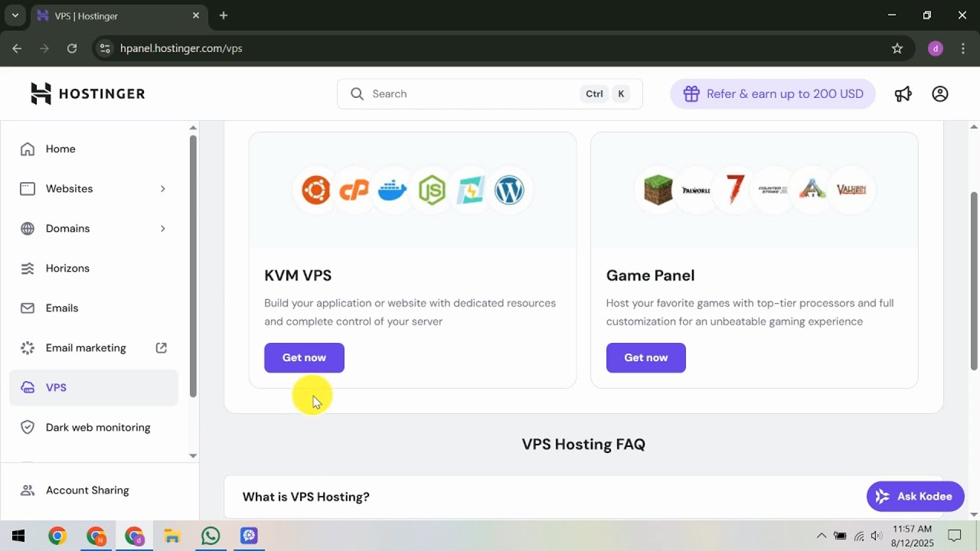
Task: Click the browser address bar URL
Action: coord(181,48)
